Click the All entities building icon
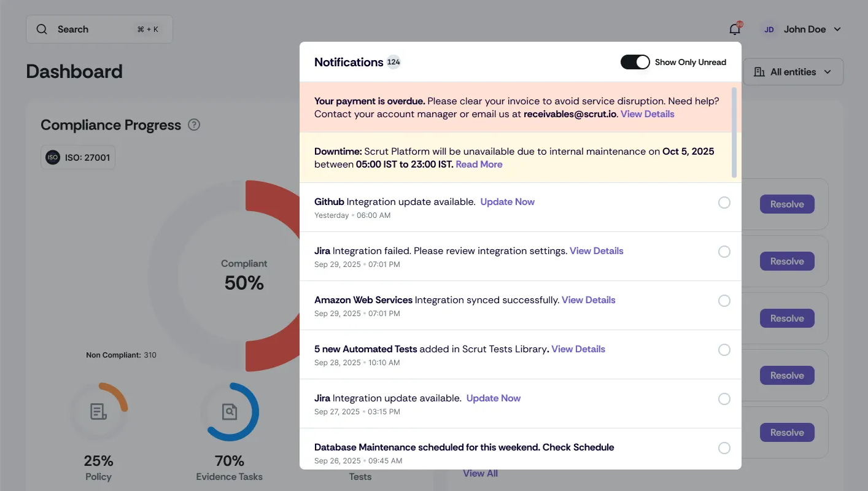868x491 pixels. 759,72
